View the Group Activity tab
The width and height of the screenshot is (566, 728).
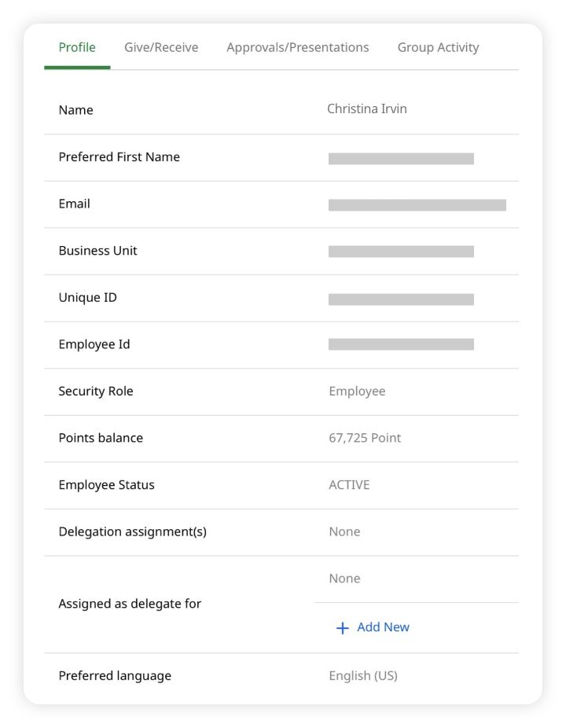click(x=438, y=47)
